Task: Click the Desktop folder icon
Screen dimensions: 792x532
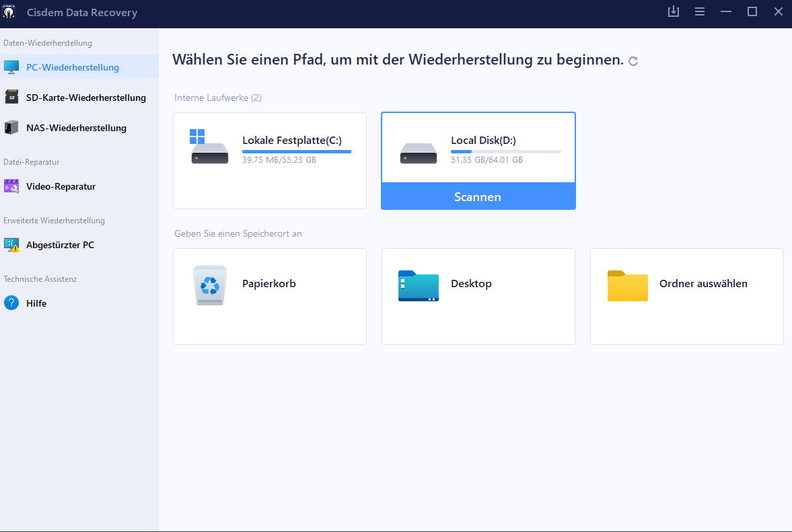Action: click(x=419, y=286)
